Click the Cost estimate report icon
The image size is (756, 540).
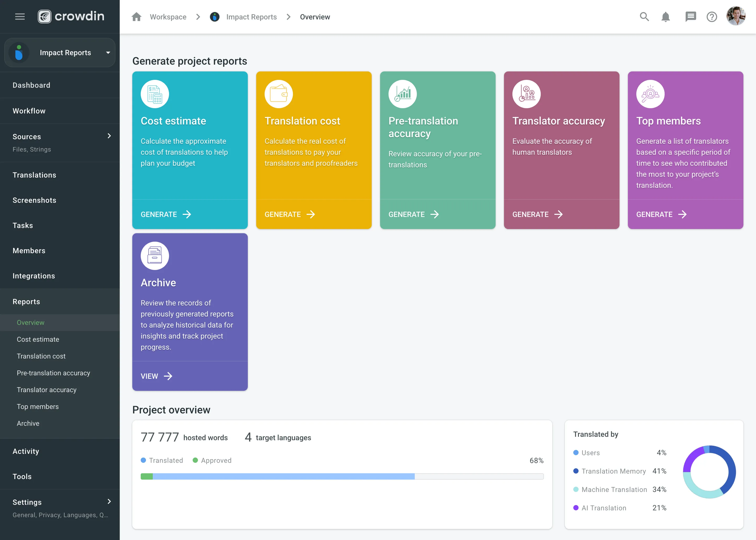point(155,94)
